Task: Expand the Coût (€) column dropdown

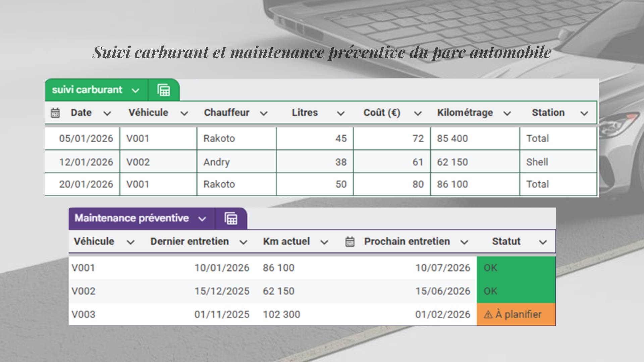Action: pos(418,114)
